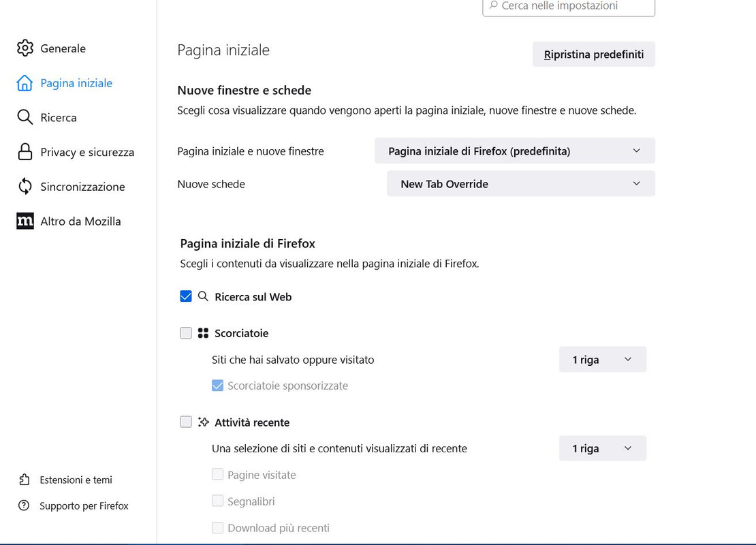
Task: Open the Nuove schede dropdown showing New Tab Override
Action: (x=521, y=184)
